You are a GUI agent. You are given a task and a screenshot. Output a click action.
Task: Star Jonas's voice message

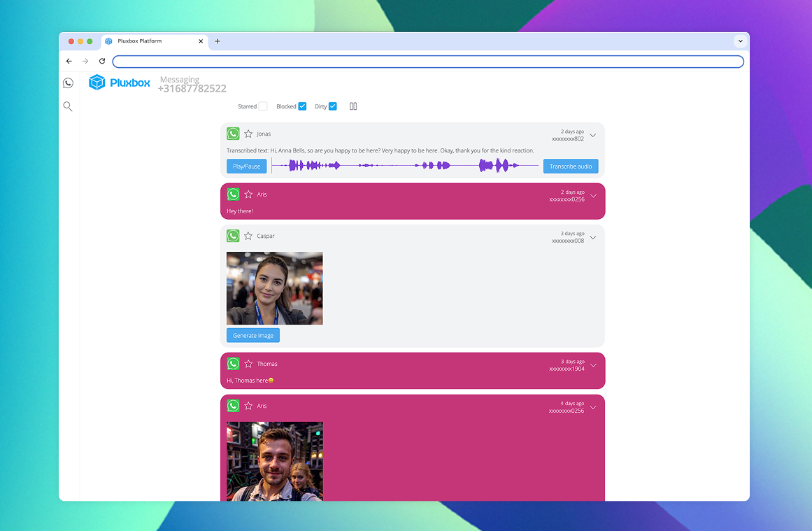pos(248,134)
